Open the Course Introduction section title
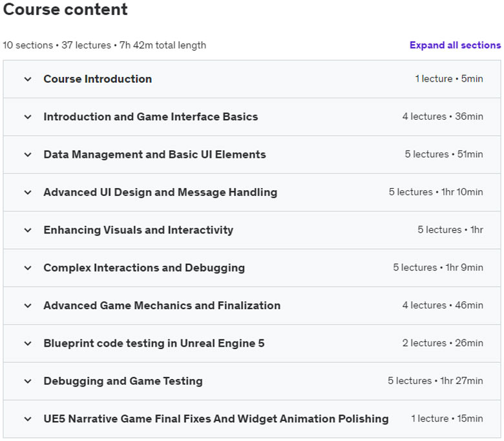This screenshot has width=504, height=441. click(98, 79)
